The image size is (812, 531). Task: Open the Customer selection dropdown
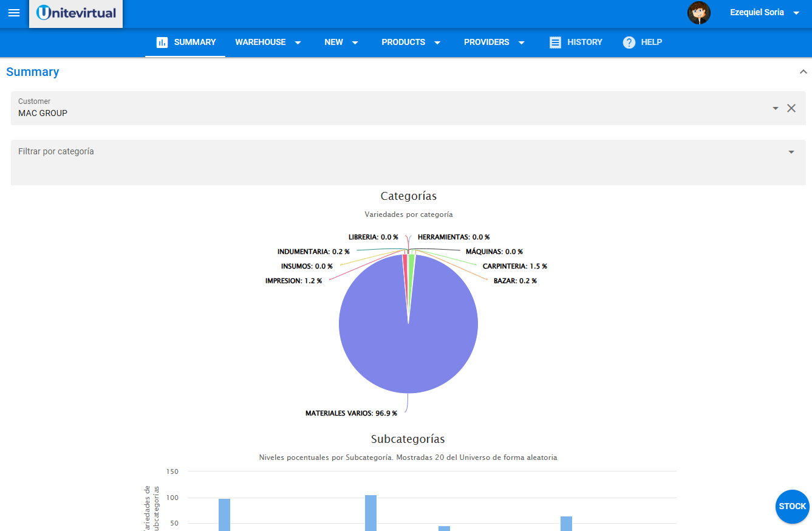coord(775,108)
